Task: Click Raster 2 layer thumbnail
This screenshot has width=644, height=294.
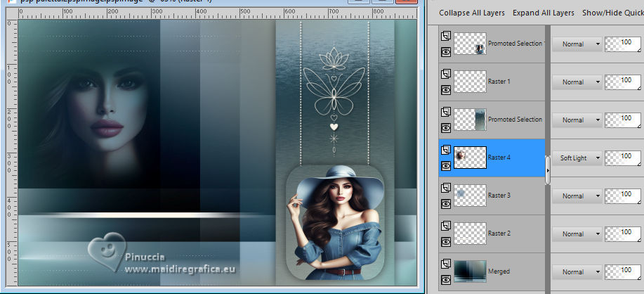Action: pos(470,233)
